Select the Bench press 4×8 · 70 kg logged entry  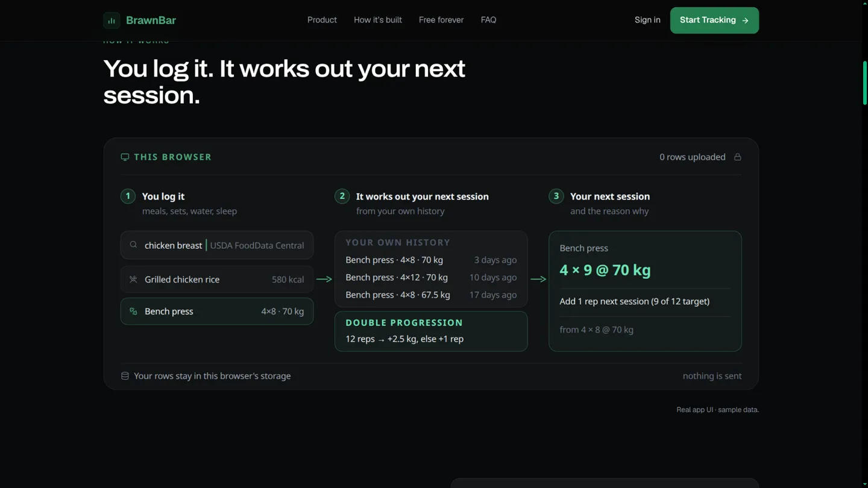(x=217, y=311)
